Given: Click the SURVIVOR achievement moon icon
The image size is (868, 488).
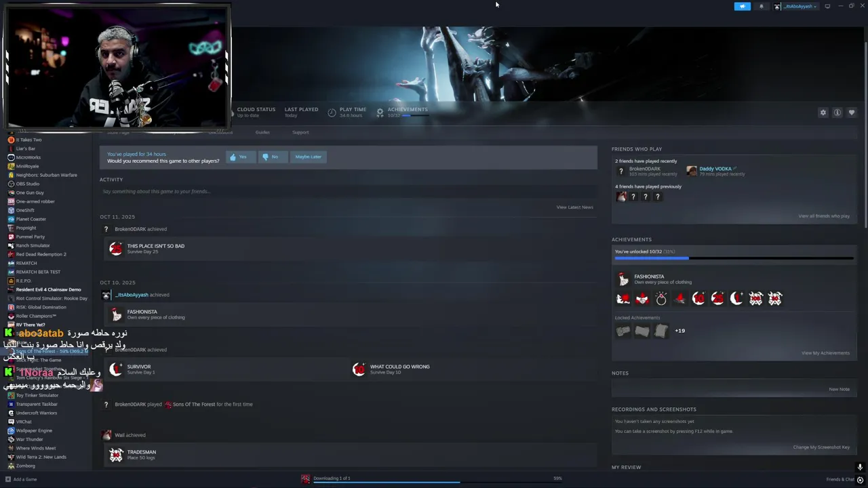Looking at the screenshot, I should 116,369.
